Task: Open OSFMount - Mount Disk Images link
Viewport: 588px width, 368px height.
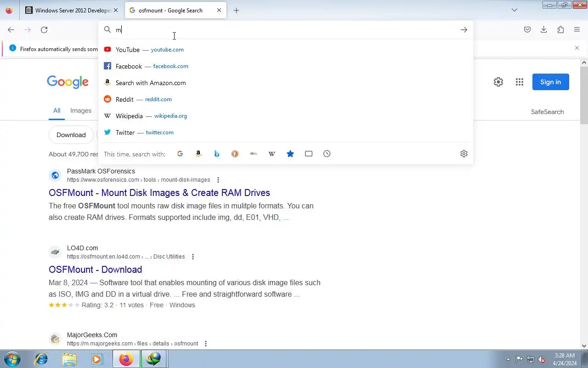Action: click(x=159, y=193)
